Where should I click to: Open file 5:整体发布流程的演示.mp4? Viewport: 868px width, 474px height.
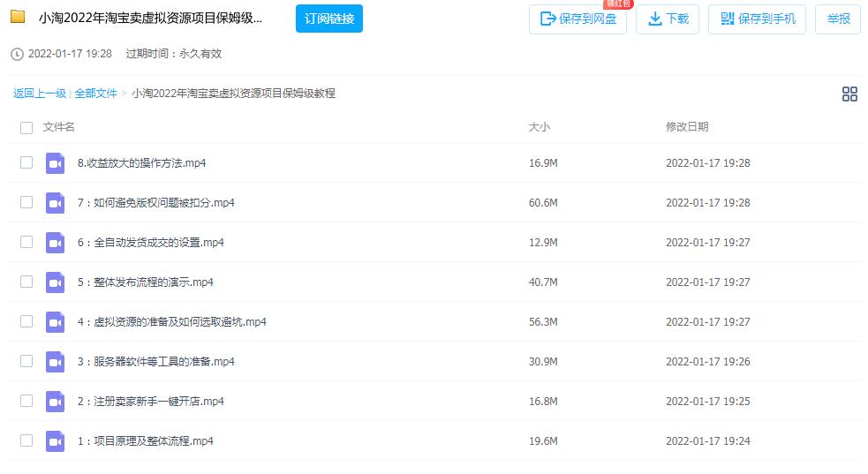pos(146,282)
